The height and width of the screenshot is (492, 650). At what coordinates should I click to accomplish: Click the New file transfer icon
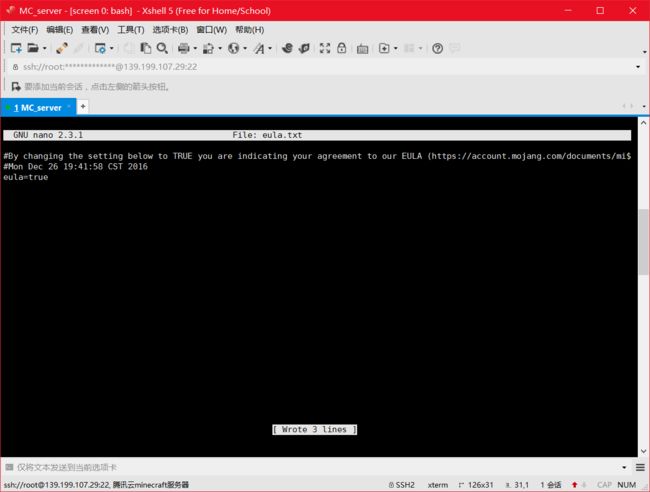(x=384, y=48)
